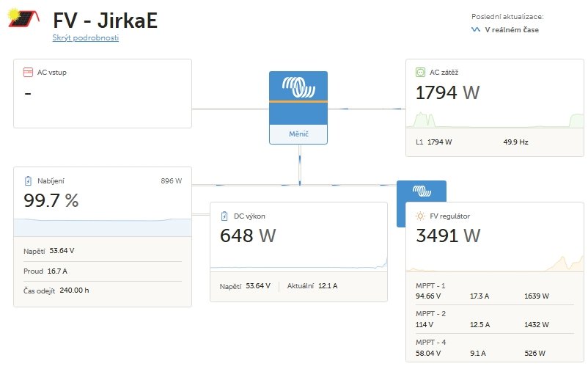Image resolution: width=588 pixels, height=369 pixels.
Task: Select the 1794 W load value
Action: click(447, 92)
